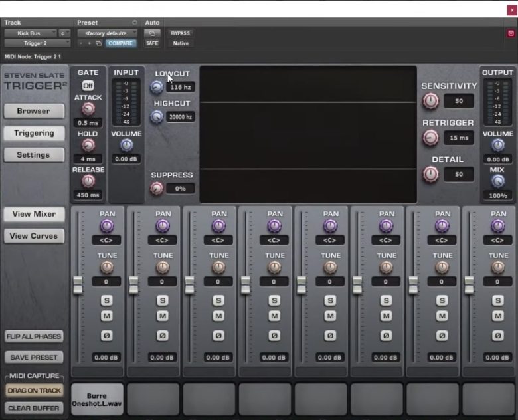The width and height of the screenshot is (518, 420).
Task: Adjust the Gate Hold knob
Action: [88, 145]
